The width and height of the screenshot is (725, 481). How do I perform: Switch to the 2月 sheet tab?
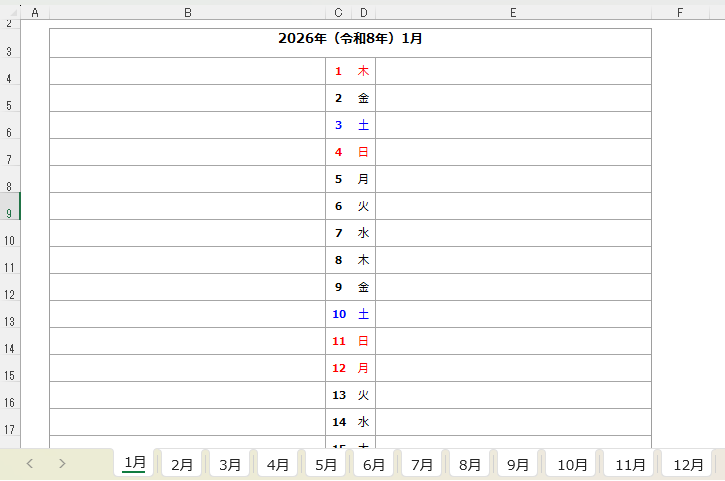182,465
